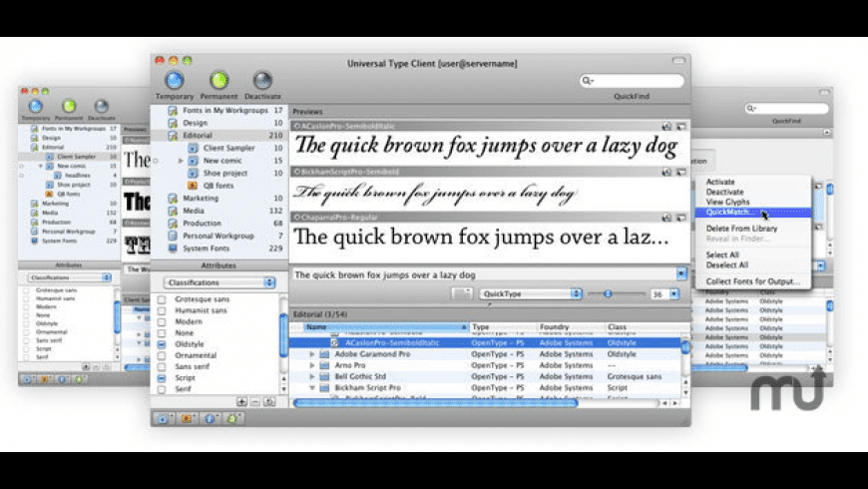Click the Personal Workgroup icon in sidebar

(x=173, y=236)
